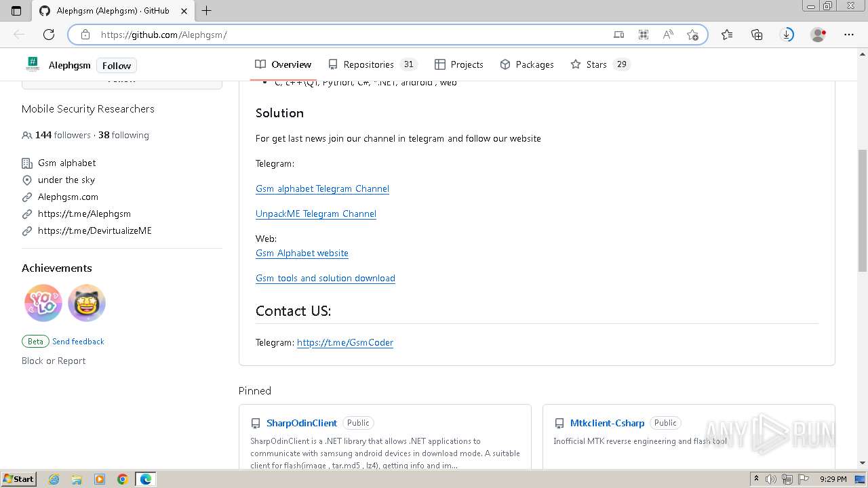The height and width of the screenshot is (488, 868).
Task: Open Collections icon
Action: 757,35
